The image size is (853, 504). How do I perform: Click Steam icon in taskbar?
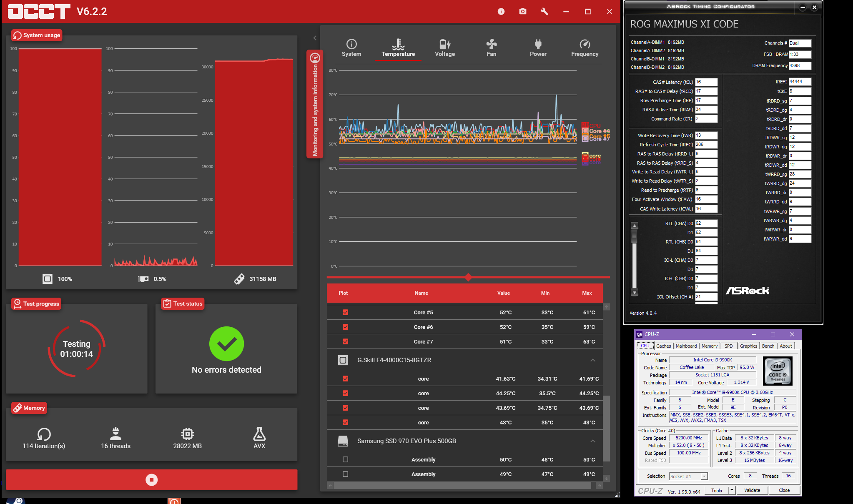(16, 501)
